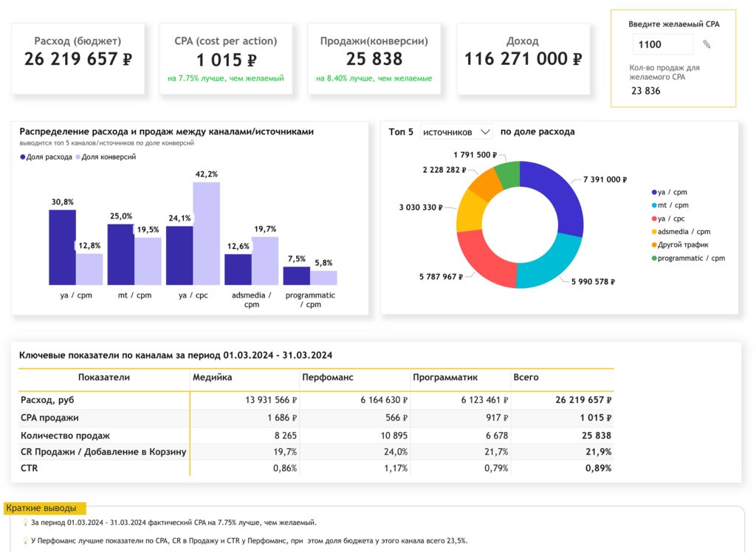The image size is (756, 553).
Task: Select the Медийка column header
Action: coord(213,377)
